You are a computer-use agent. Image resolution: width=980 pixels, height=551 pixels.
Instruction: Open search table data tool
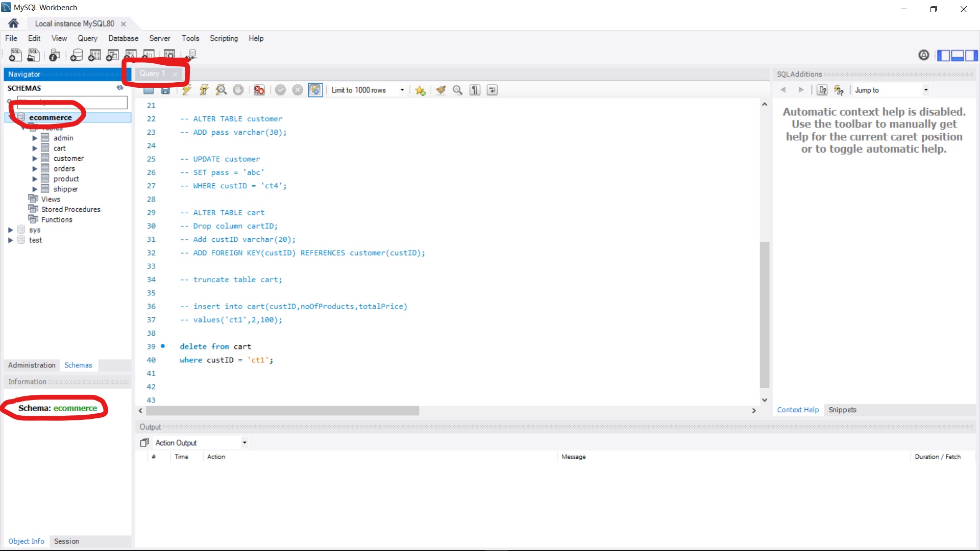(x=169, y=55)
